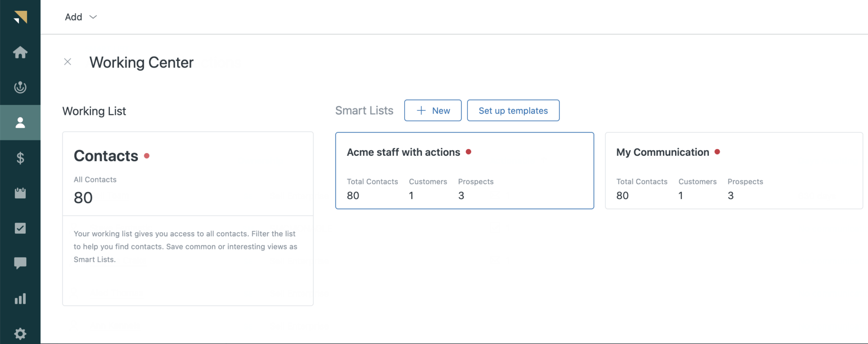868x344 pixels.
Task: Open Settings gear icon
Action: pyautogui.click(x=20, y=334)
